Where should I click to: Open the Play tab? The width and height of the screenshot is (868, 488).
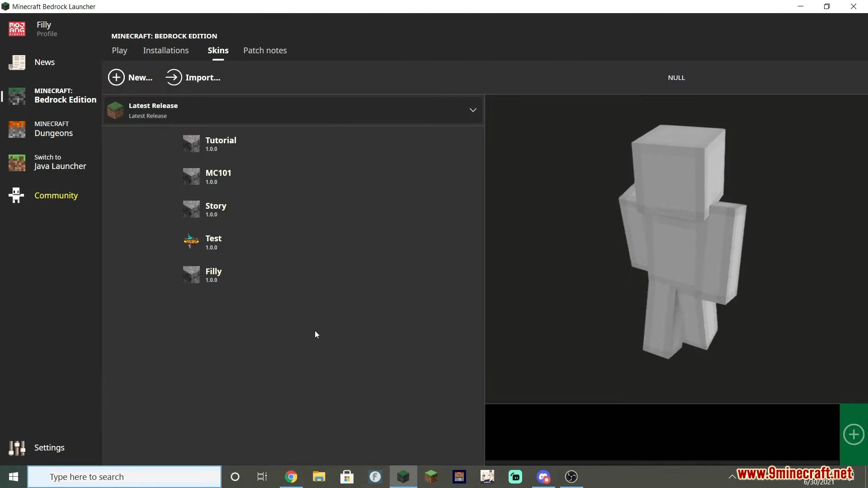coord(120,50)
